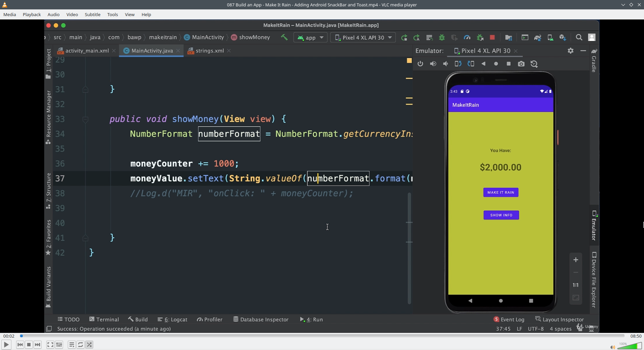This screenshot has height=350, width=644.
Task: Zoom in the emulator with plus button
Action: point(576,260)
